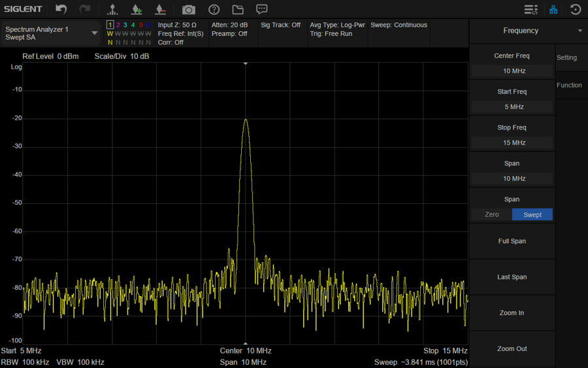Click the Center 10 MHz readout below graph
The width and height of the screenshot is (588, 368).
246,351
